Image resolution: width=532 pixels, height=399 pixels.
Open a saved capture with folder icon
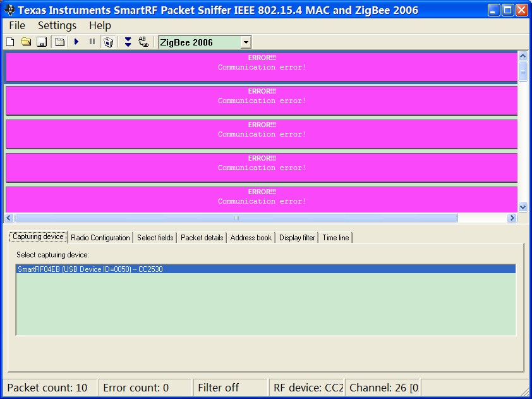pos(26,42)
